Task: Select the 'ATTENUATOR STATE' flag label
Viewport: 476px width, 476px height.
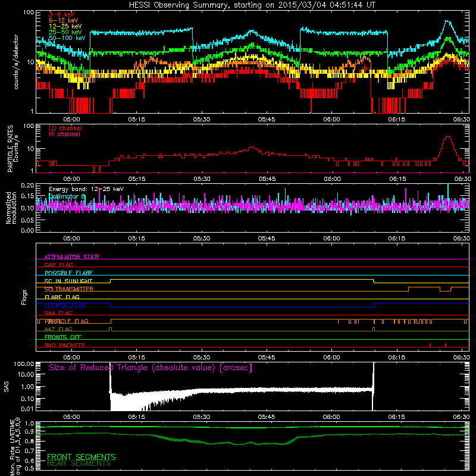Action: pos(72,257)
